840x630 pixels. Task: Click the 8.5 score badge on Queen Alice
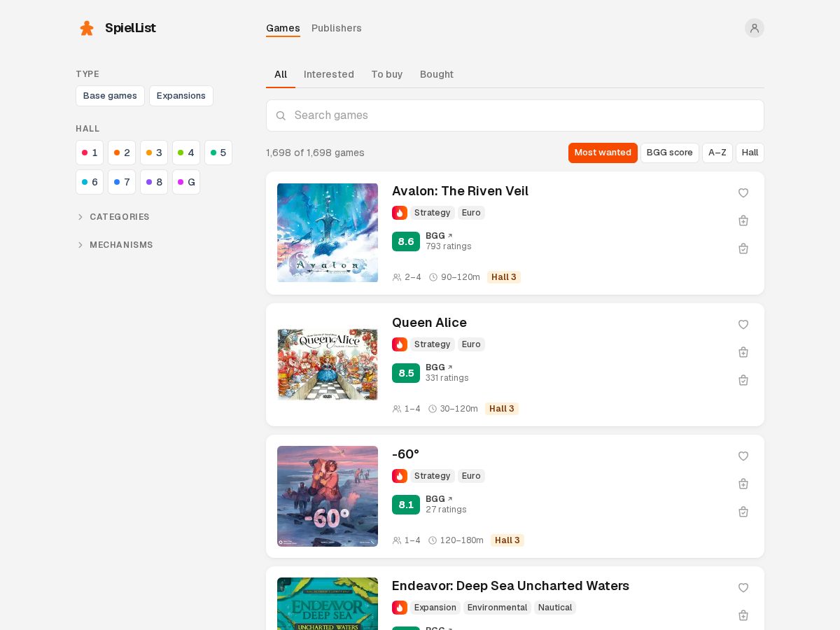(406, 373)
